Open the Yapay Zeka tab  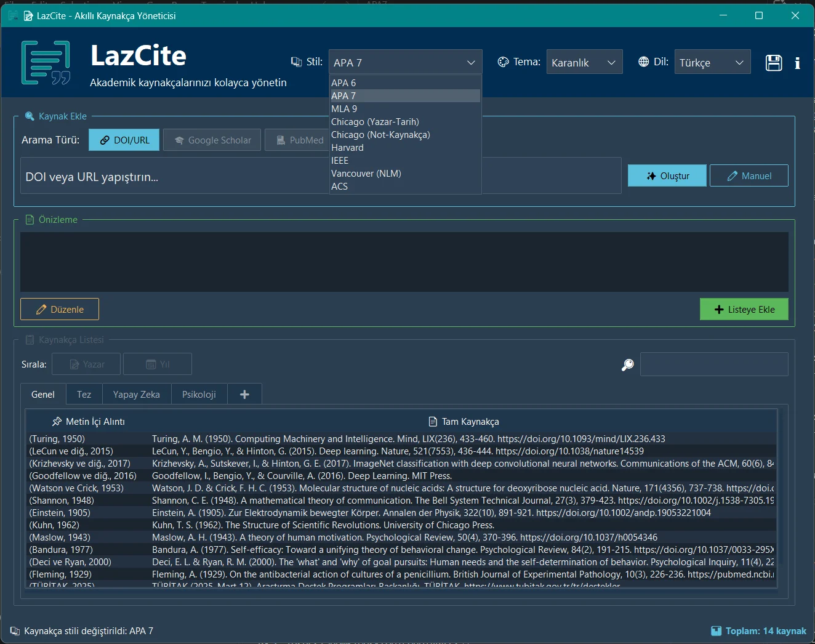(x=137, y=394)
